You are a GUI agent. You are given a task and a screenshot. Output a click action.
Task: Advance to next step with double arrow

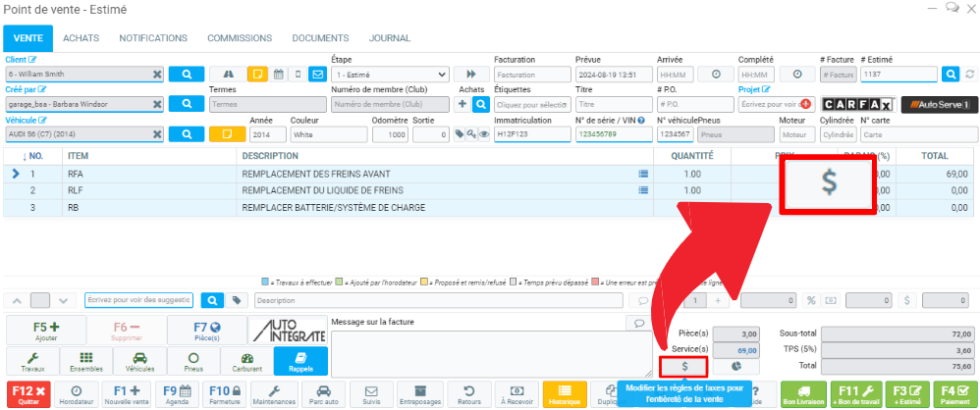coord(470,74)
